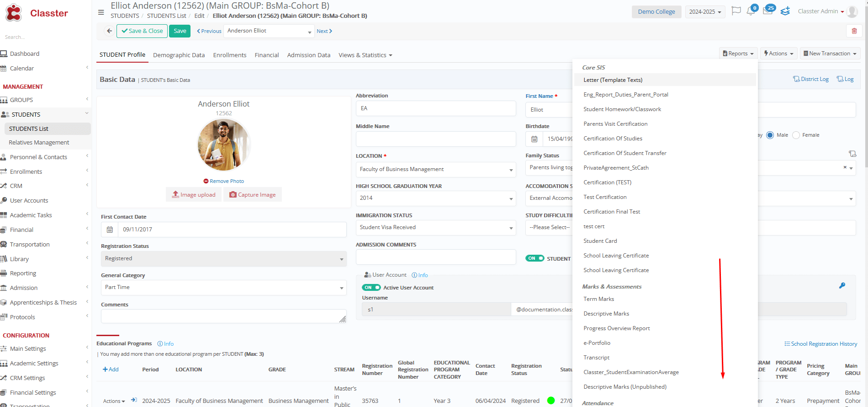Click the flag icon in header
The width and height of the screenshot is (868, 407).
click(x=736, y=11)
